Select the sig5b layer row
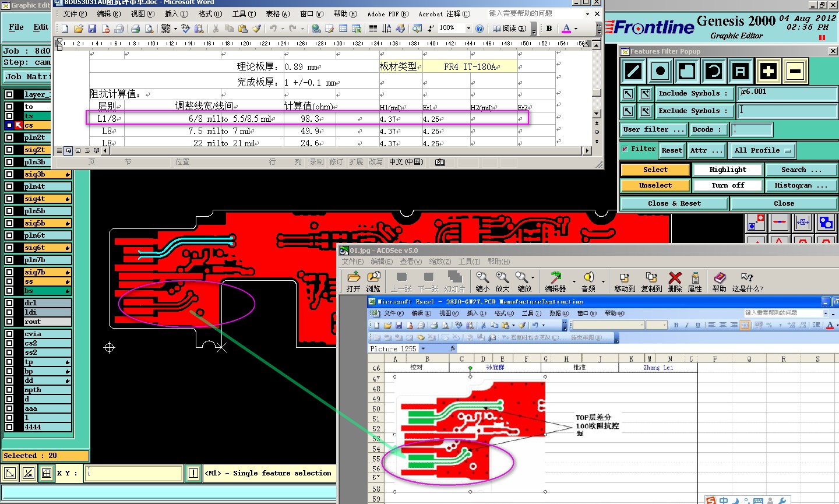The height and width of the screenshot is (504, 839). [x=47, y=223]
